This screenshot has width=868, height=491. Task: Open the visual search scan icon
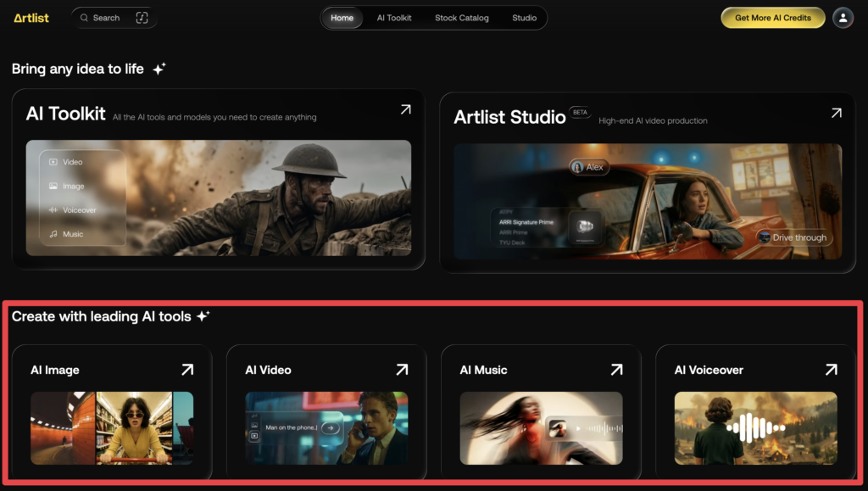tap(142, 18)
